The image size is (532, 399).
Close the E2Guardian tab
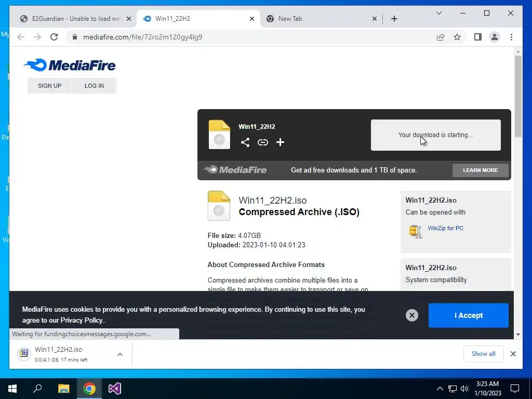click(x=129, y=19)
